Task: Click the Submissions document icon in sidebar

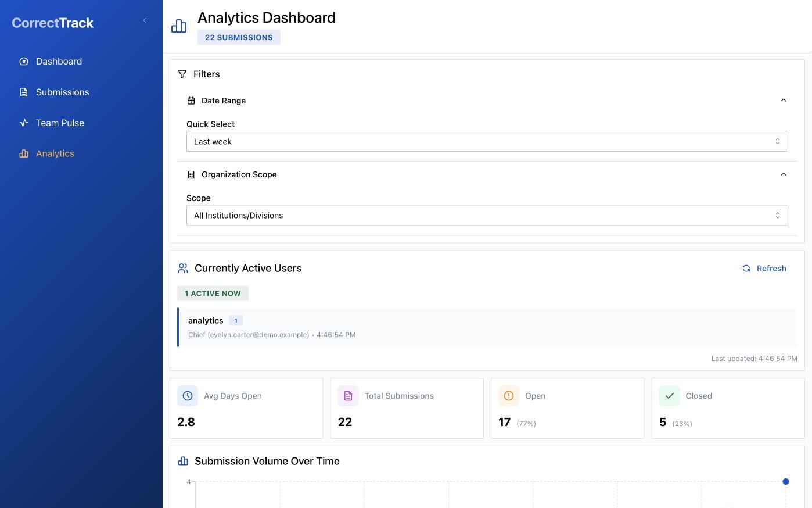Action: 24,92
